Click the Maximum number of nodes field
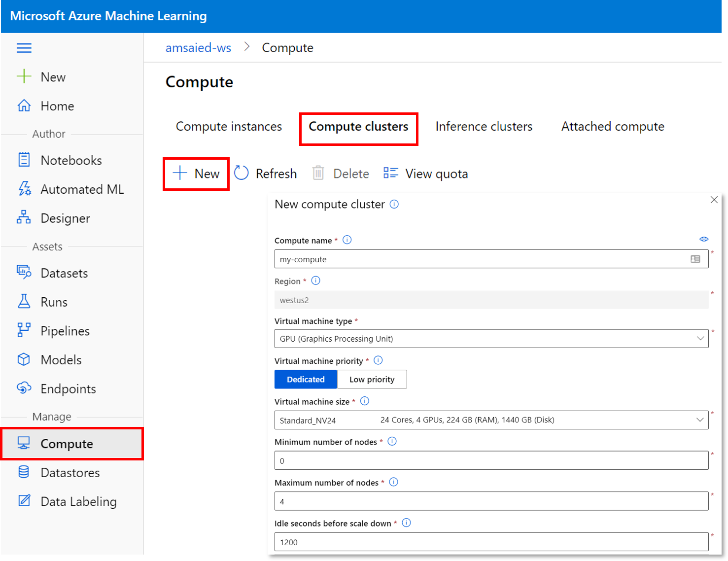The width and height of the screenshot is (728, 561). click(491, 501)
